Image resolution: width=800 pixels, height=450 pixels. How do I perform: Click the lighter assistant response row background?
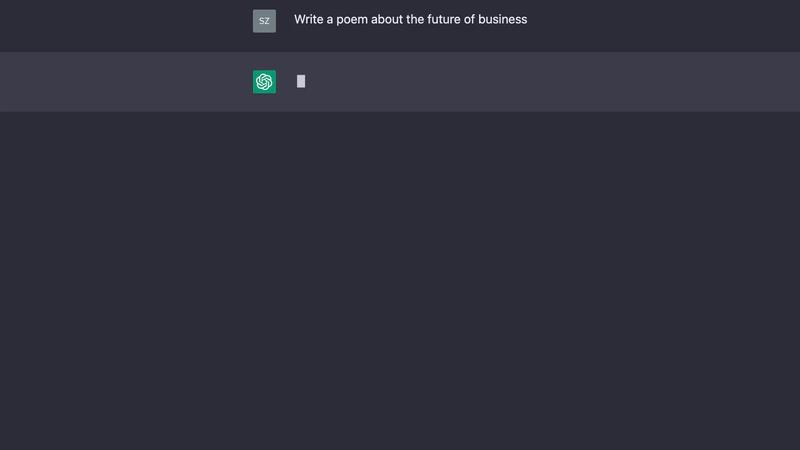[400, 82]
